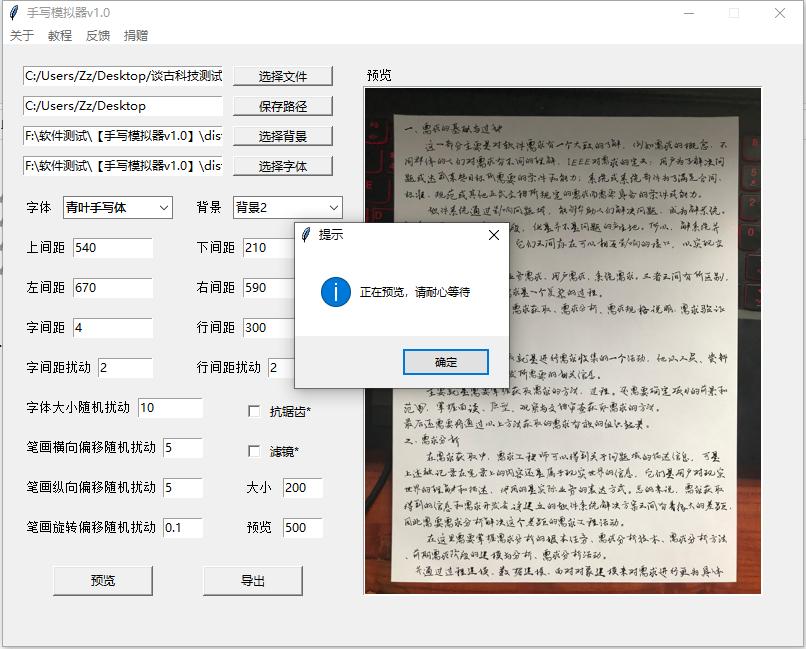Minimize the 手写模拟器 window
This screenshot has width=806, height=649.
click(689, 13)
